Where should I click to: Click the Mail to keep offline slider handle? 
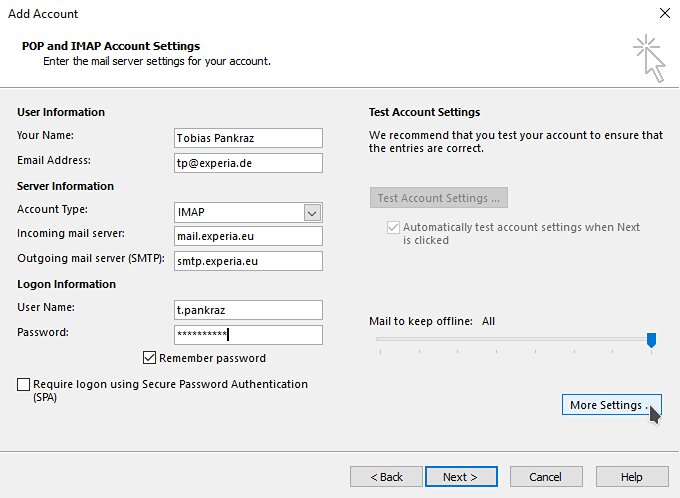point(651,341)
